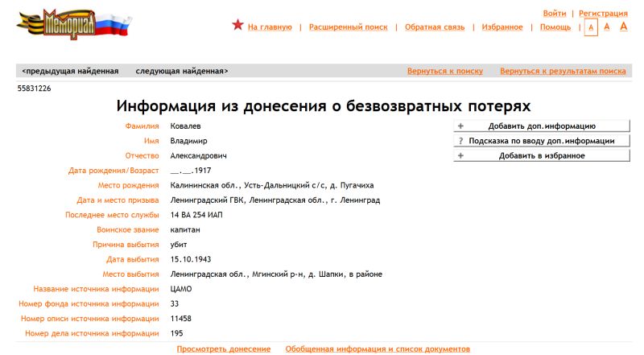Screen dimensions: 644x355
Task: Click Номер описи источника информации label
Action: [x=90, y=319]
